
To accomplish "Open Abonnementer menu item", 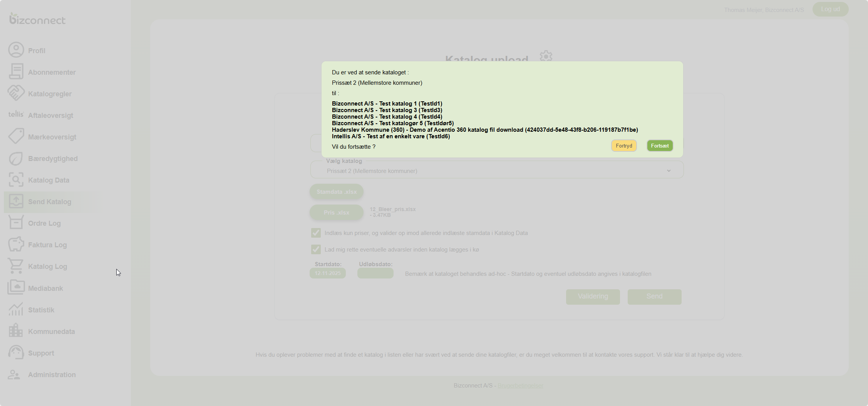I will pyautogui.click(x=52, y=72).
